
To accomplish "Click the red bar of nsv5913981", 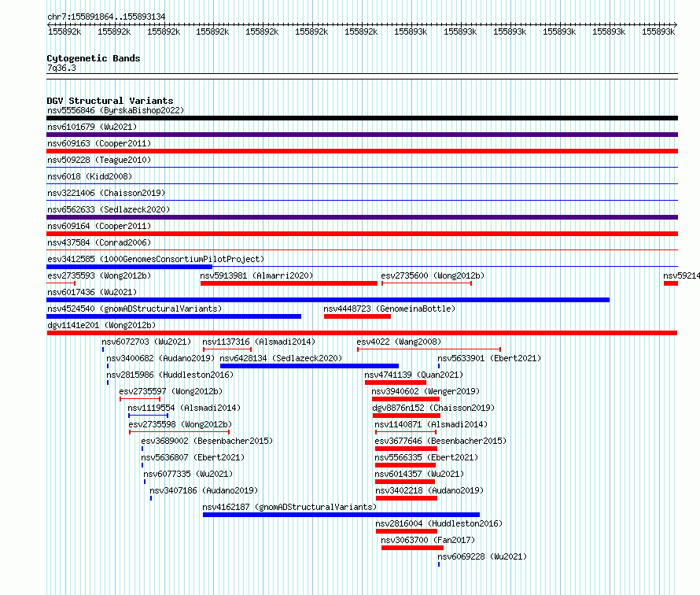I will pos(289,283).
